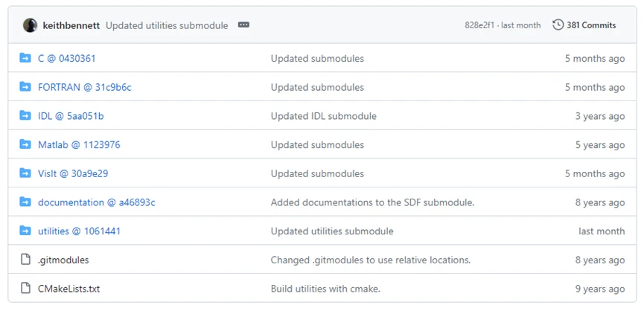Click the .gitmodules file icon
644x311 pixels.
pyautogui.click(x=25, y=260)
